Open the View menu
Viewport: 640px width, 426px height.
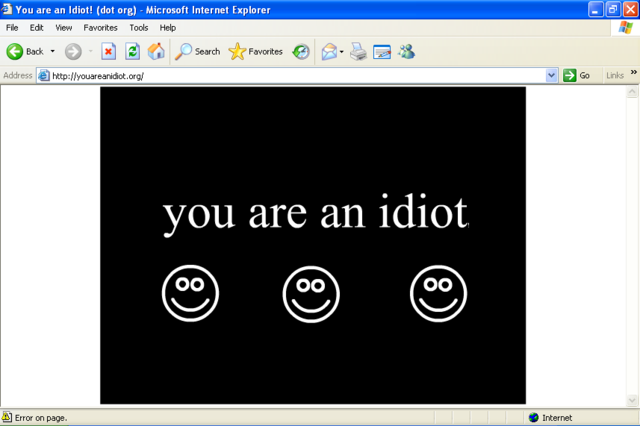point(64,28)
